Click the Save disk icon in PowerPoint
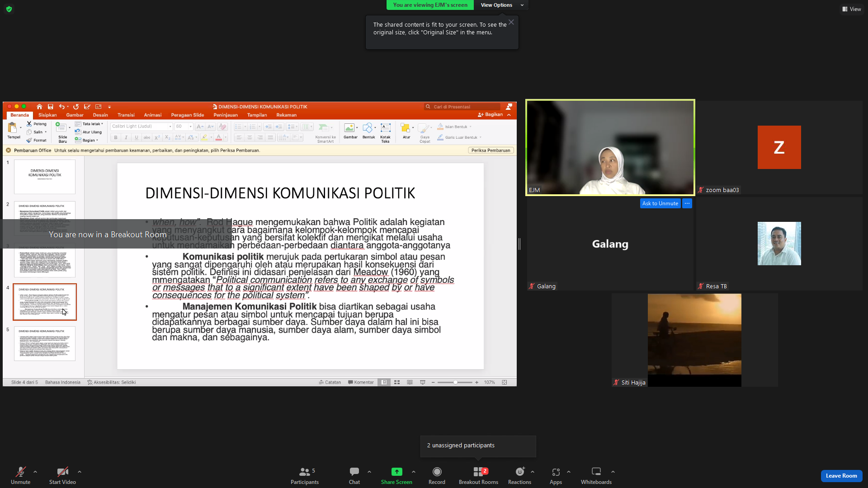Screen dimensions: 868x488 [x=51, y=107]
